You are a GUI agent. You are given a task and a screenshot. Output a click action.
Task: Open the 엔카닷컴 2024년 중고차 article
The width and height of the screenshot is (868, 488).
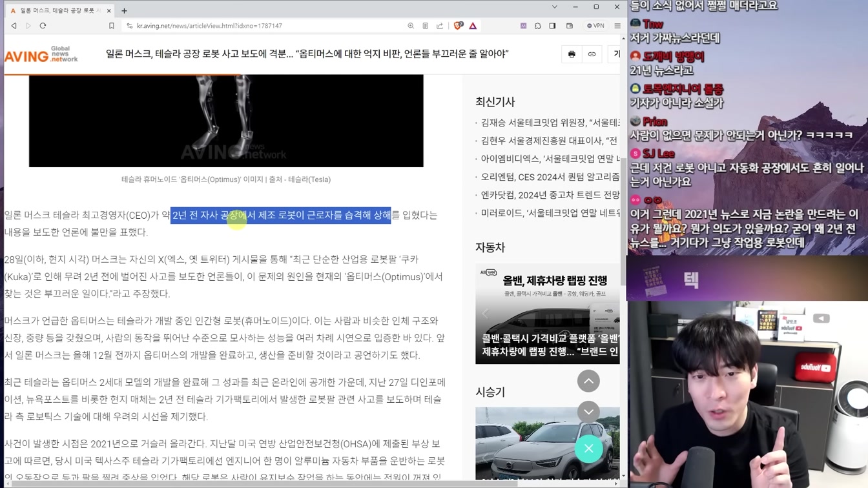pos(550,194)
